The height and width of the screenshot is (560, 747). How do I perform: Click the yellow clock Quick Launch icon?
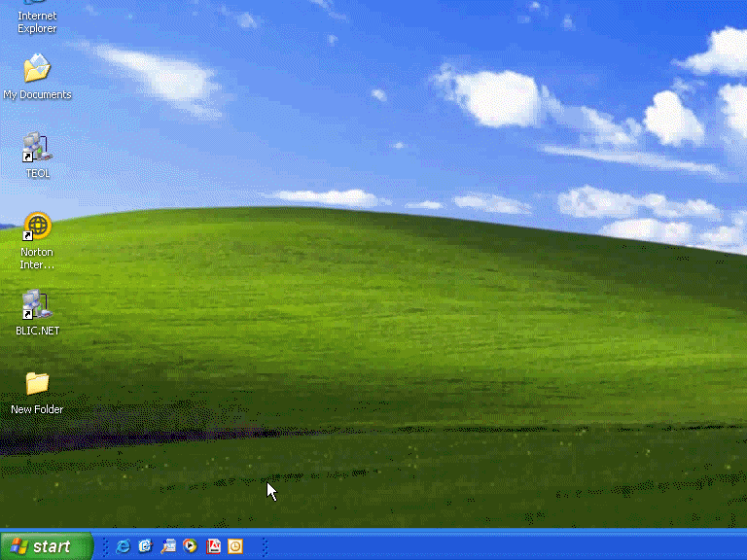pyautogui.click(x=235, y=546)
